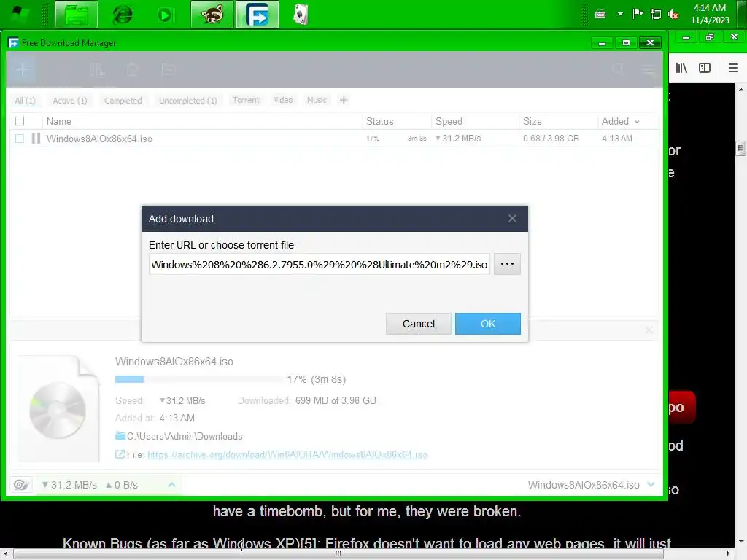Screen dimensions: 747x560
Task: Tick the select-all checkbox in Name header
Action: click(20, 121)
